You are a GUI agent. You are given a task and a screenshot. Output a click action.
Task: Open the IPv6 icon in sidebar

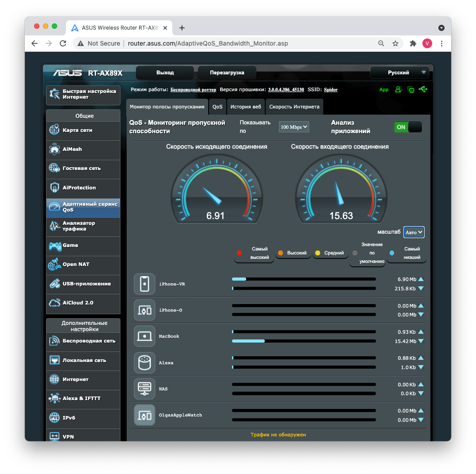click(x=54, y=417)
